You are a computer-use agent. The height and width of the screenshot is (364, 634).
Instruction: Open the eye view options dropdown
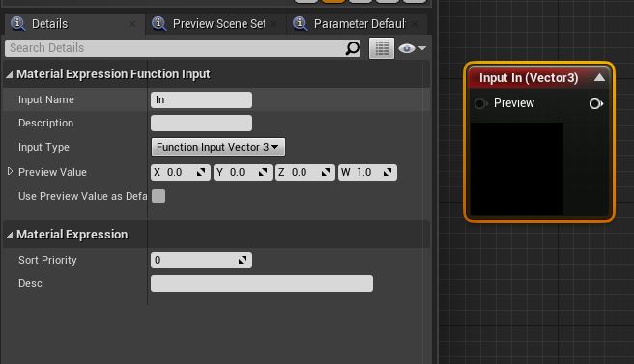(x=412, y=48)
